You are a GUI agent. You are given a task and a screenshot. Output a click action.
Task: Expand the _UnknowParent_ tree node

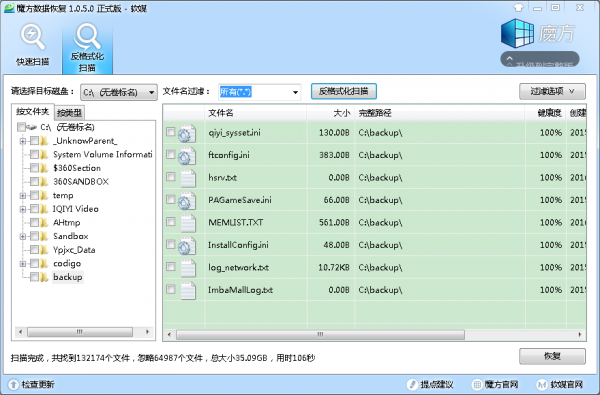pyautogui.click(x=23, y=141)
